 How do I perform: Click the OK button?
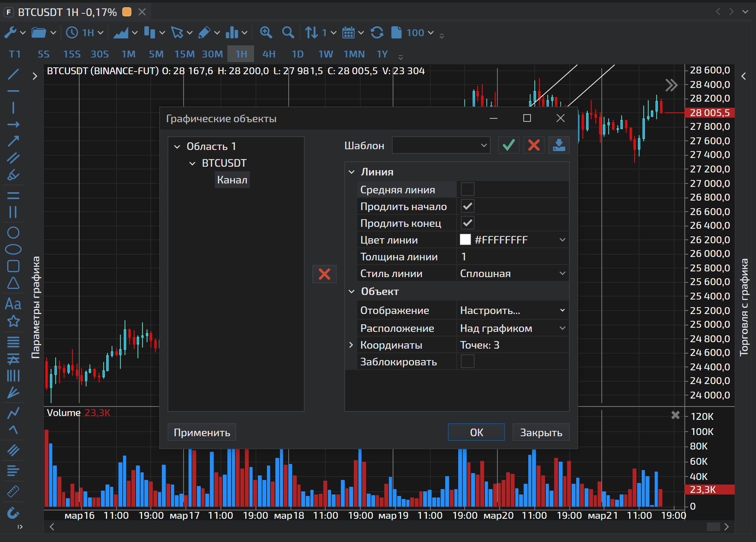476,432
